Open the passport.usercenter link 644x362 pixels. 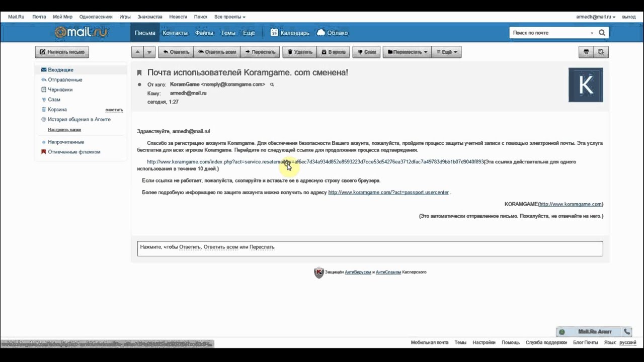[388, 193]
